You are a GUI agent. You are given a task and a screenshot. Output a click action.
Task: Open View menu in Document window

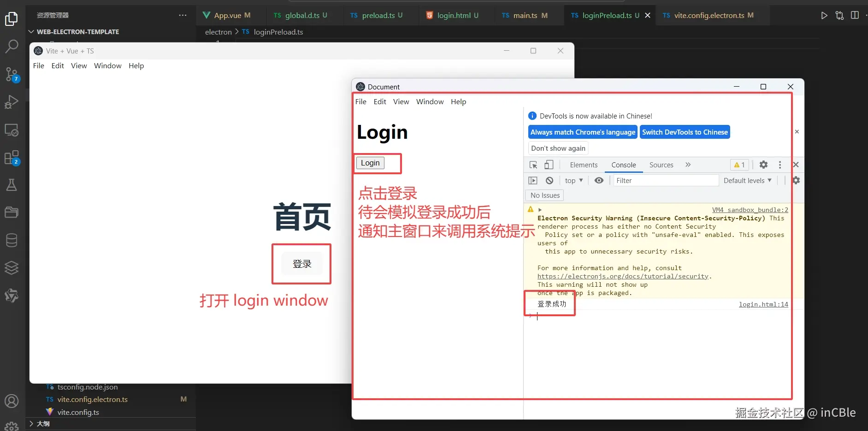coord(401,101)
